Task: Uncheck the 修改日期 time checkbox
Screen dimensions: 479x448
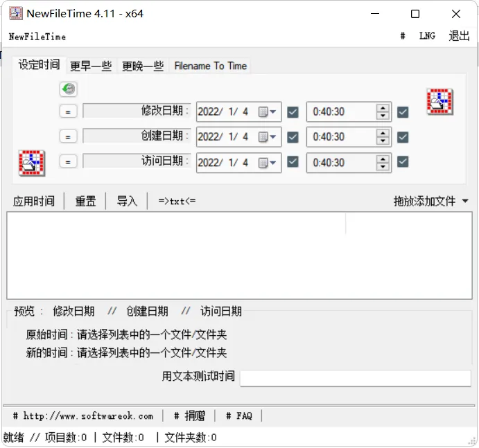Action: pos(403,112)
